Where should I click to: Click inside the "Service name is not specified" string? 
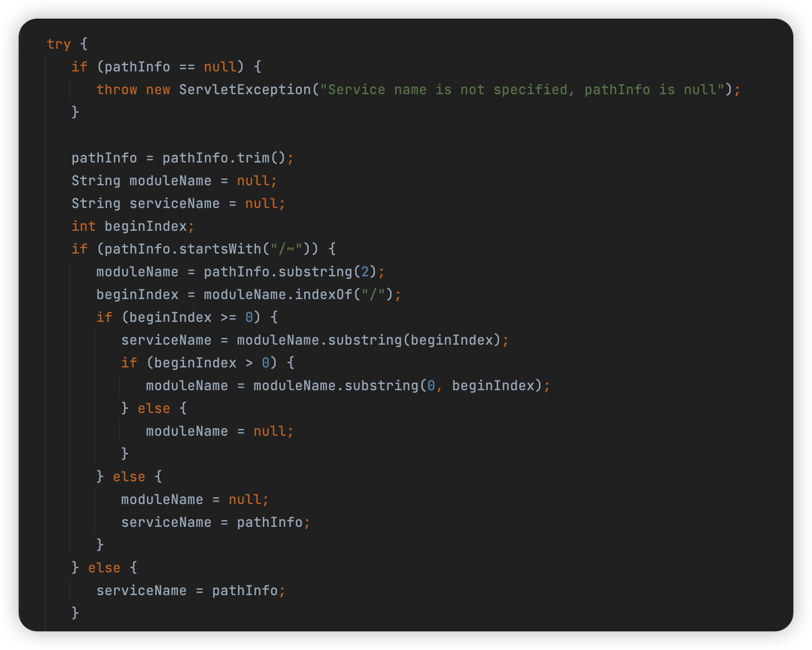pos(522,90)
